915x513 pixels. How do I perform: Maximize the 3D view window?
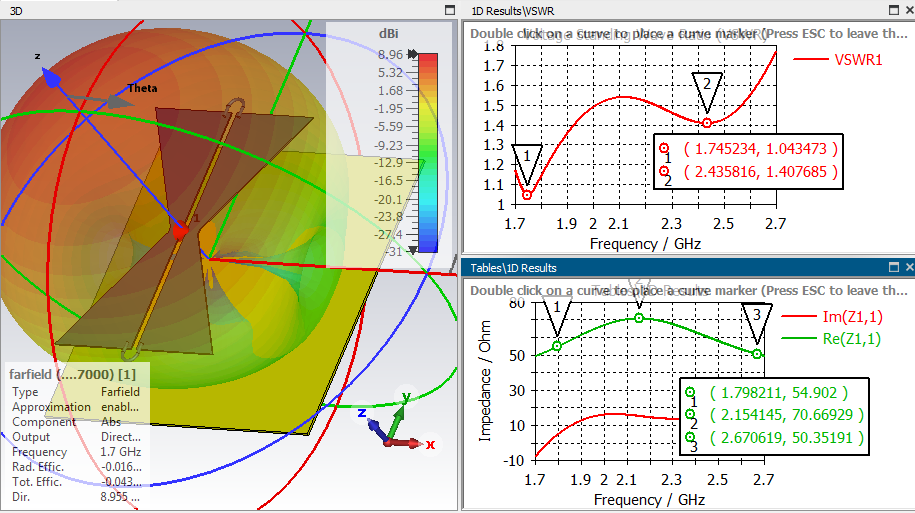449,10
